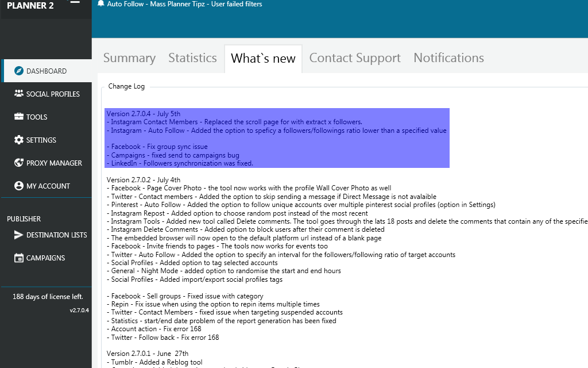Click the Statistics start/end date fix line

point(221,321)
